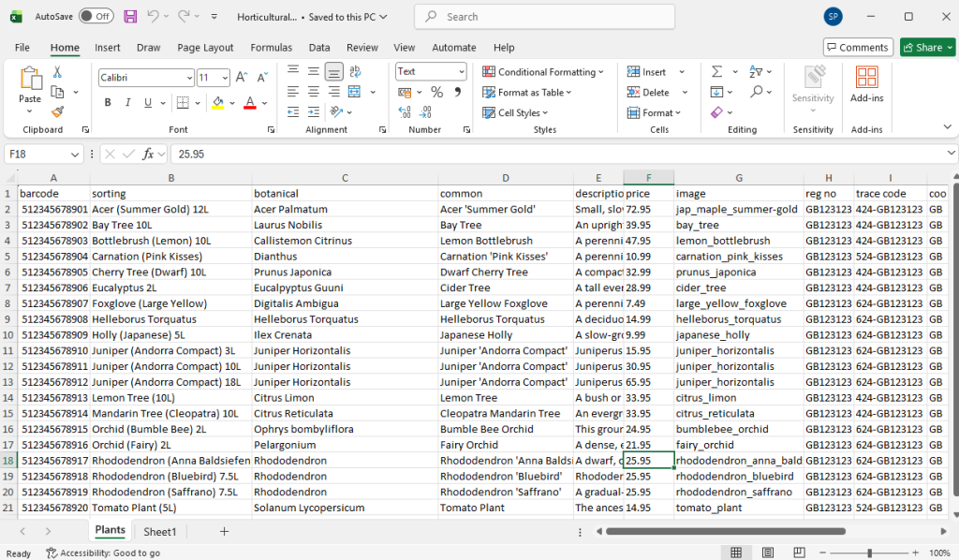959x560 pixels.
Task: Toggle Align Right button
Action: [334, 92]
